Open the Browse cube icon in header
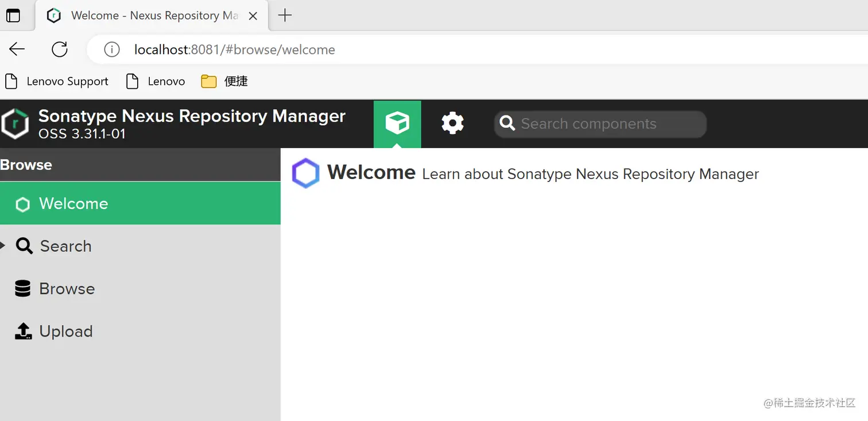 coord(397,123)
